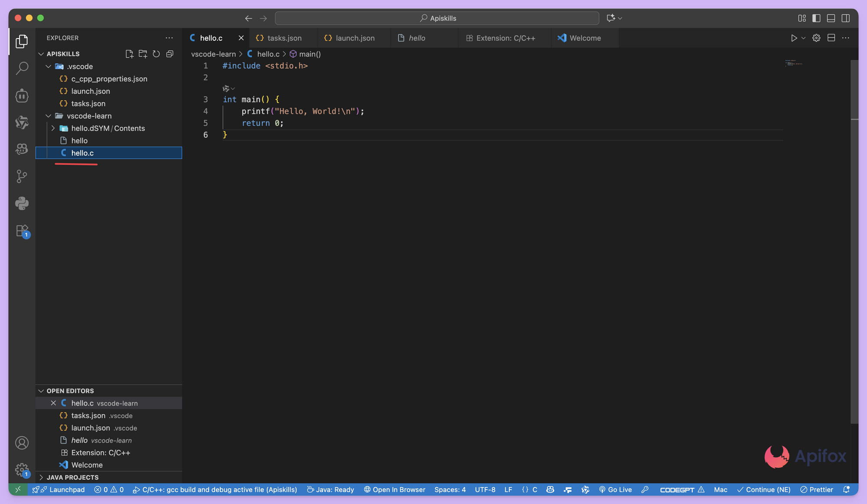This screenshot has height=504, width=867.
Task: Open the Extensions view with the badge
Action: pyautogui.click(x=22, y=231)
